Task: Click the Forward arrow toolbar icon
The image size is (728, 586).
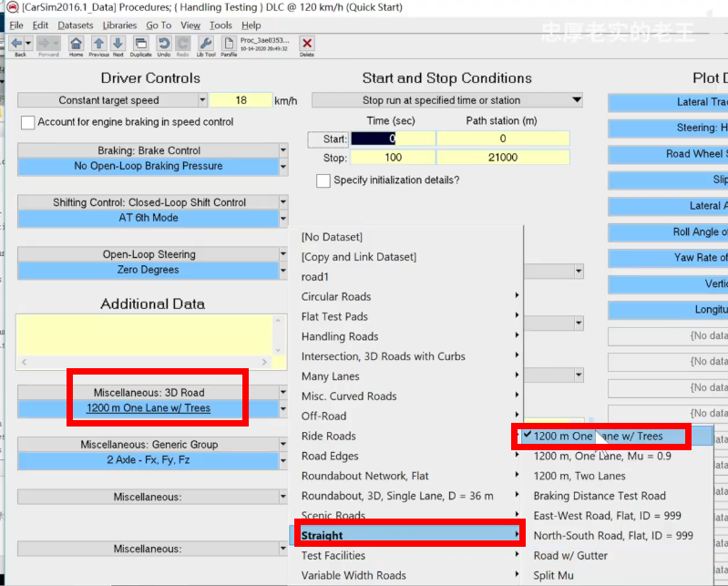Action: click(44, 44)
